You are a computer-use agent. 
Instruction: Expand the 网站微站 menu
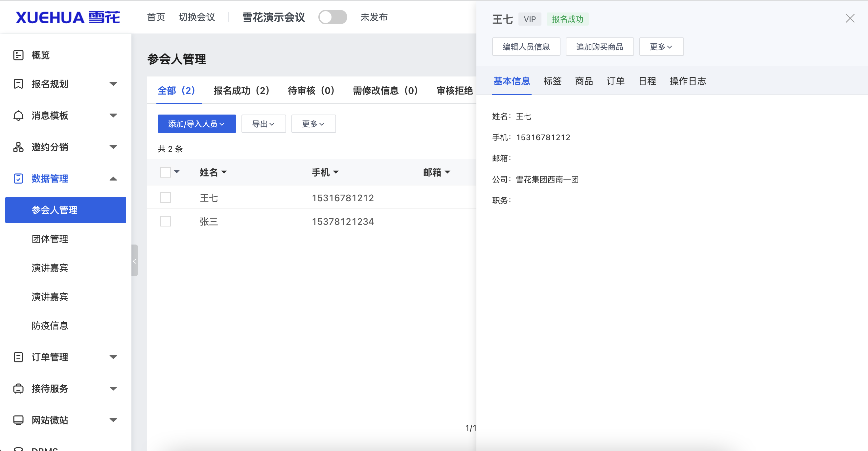click(113, 420)
